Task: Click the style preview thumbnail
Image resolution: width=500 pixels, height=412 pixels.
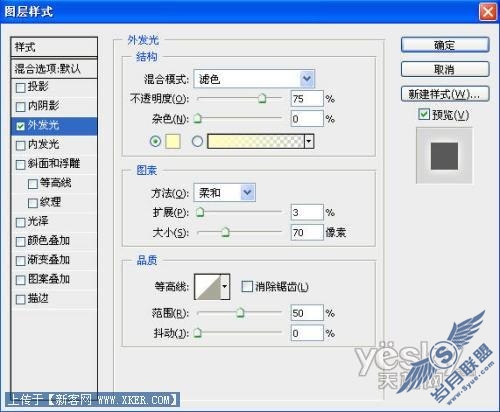Action: coord(444,156)
